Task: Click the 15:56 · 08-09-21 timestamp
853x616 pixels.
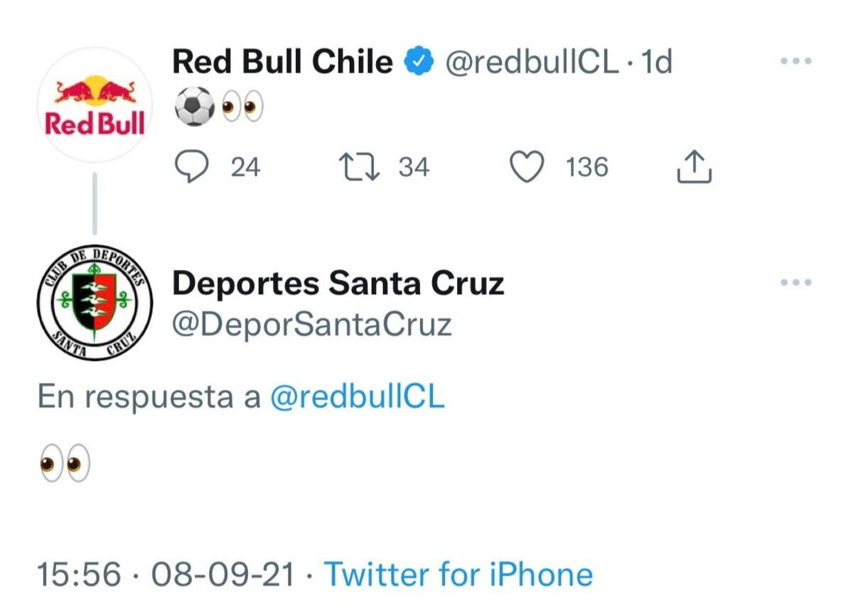Action: 166,574
